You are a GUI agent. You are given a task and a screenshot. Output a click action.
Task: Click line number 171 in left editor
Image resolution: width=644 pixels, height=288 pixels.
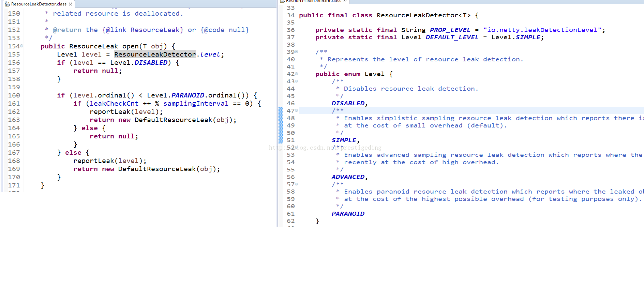tap(14, 185)
